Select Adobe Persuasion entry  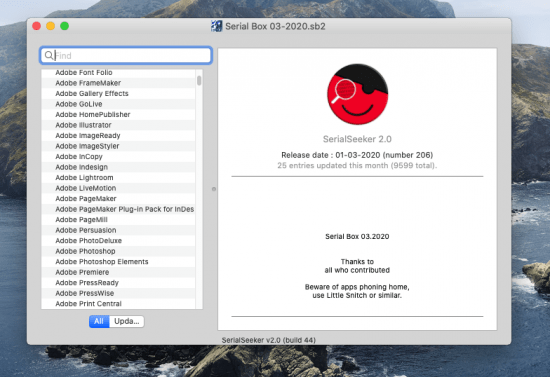[x=119, y=230]
